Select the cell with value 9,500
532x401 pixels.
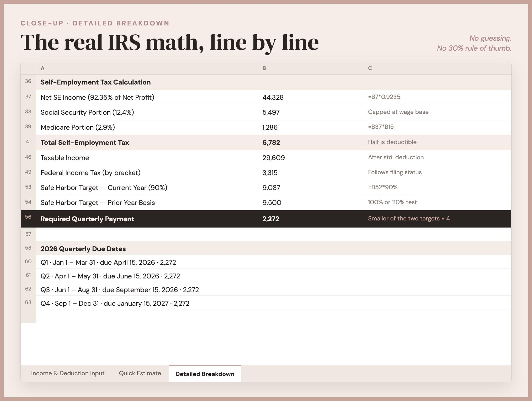[x=310, y=203]
